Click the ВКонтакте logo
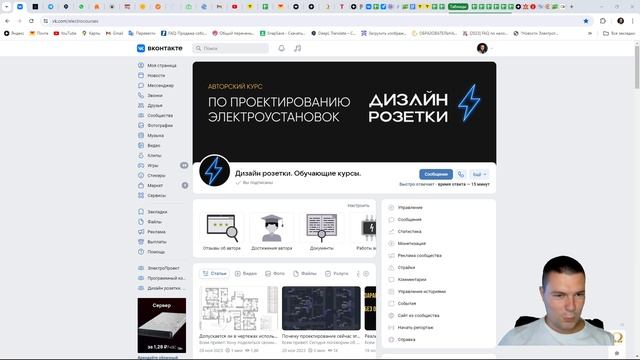This screenshot has width=640, height=360. coord(160,48)
